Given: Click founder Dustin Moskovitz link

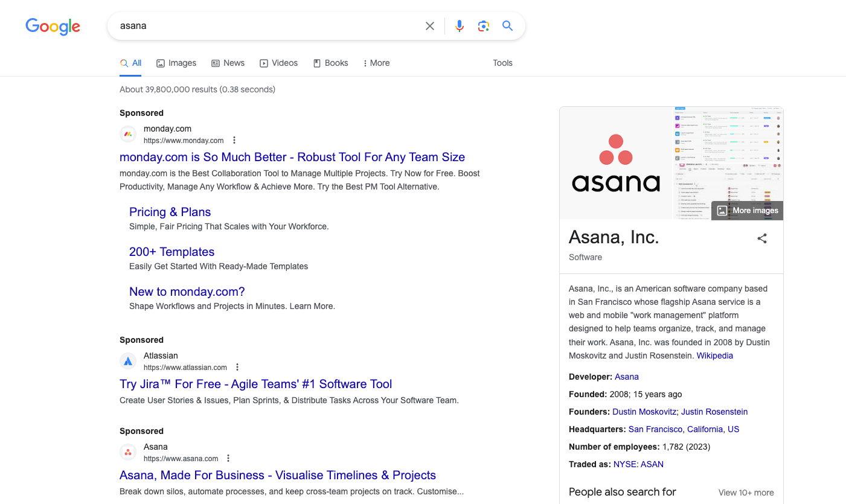Looking at the screenshot, I should 646,412.
